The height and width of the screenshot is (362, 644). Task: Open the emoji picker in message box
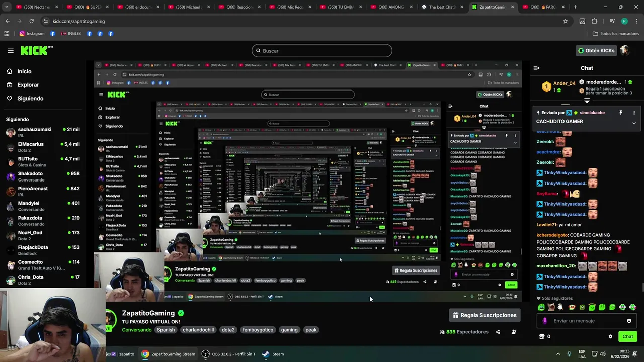tap(629, 321)
